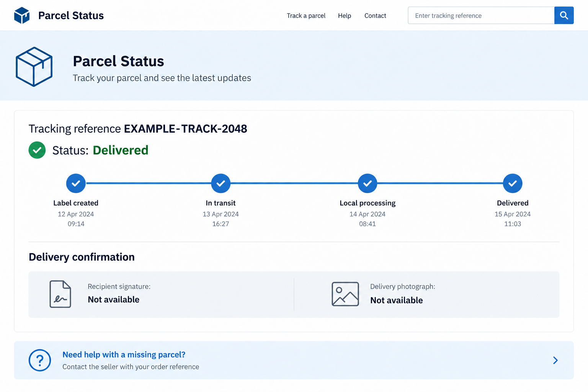This screenshot has width=588, height=392.
Task: Click the In transit step label
Action: point(221,203)
